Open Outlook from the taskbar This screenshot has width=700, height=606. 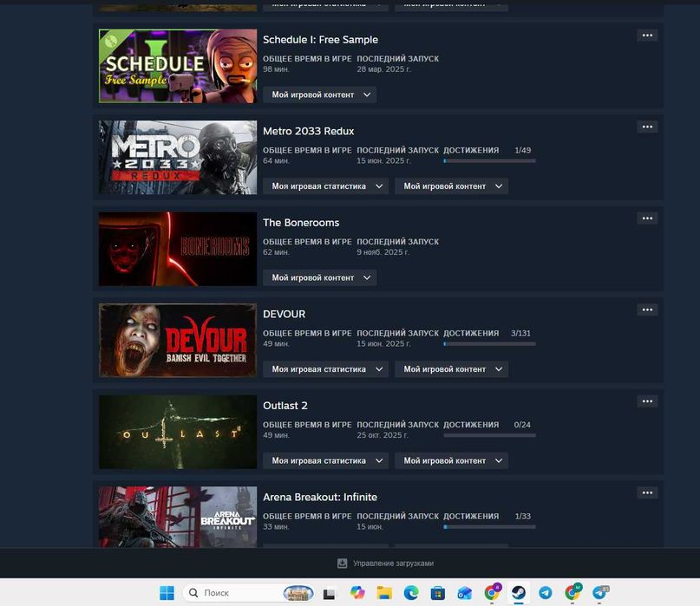pyautogui.click(x=465, y=593)
